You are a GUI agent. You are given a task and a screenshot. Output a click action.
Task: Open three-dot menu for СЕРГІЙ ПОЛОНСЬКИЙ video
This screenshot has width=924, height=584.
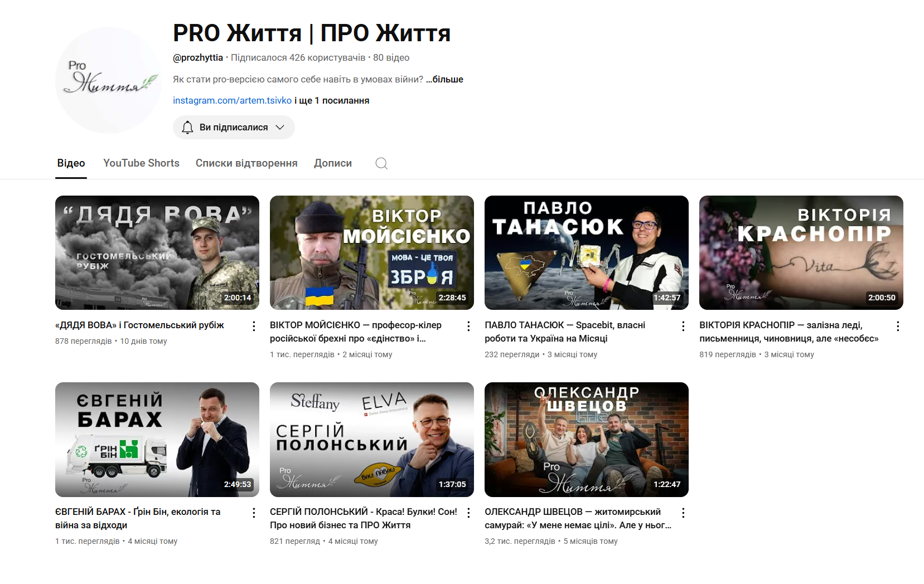pyautogui.click(x=468, y=513)
